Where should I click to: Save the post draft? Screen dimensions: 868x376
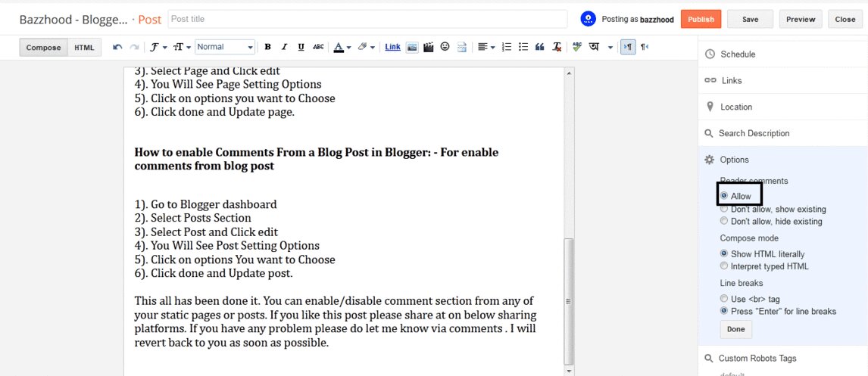(x=750, y=19)
